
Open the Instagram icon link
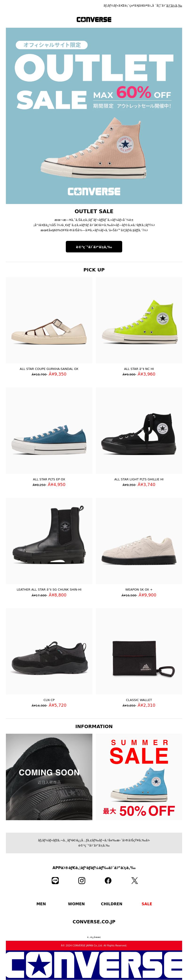coord(82,880)
